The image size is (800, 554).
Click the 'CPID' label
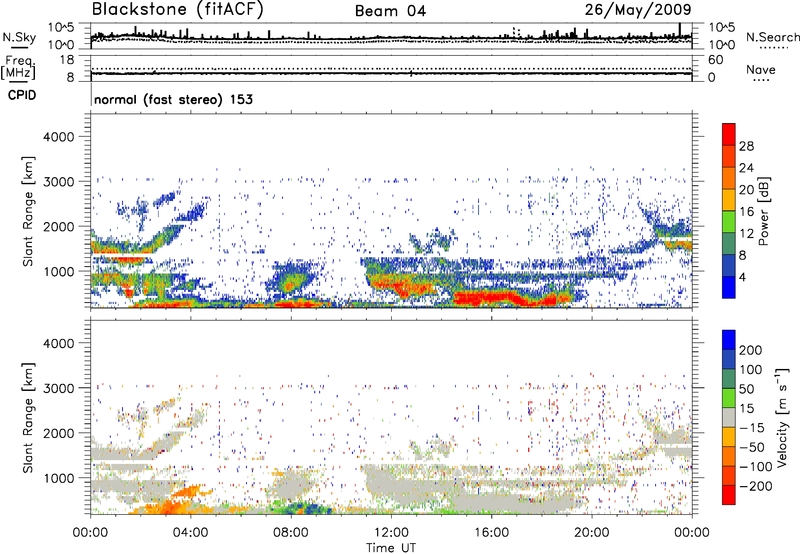22,95
